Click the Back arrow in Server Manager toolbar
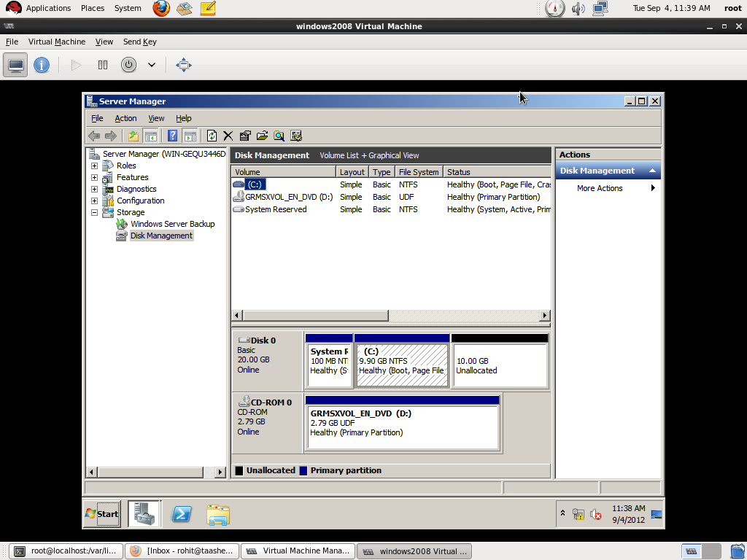747x560 pixels. (x=94, y=136)
